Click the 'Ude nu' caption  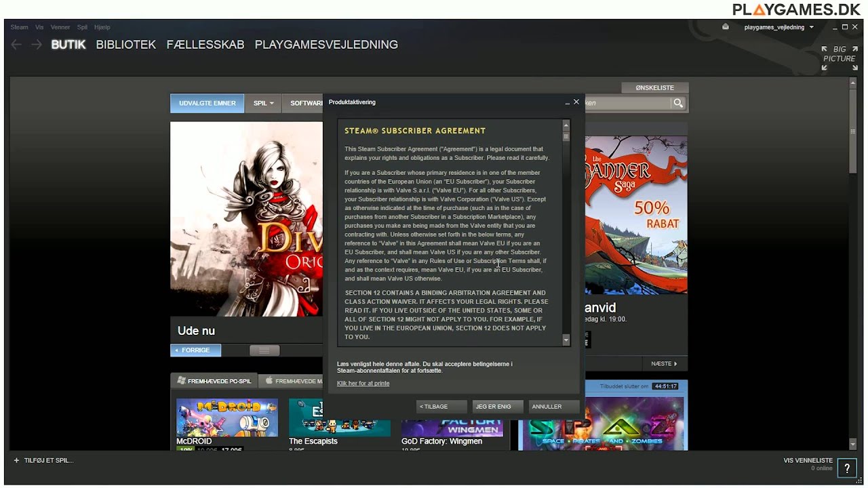[x=196, y=331]
